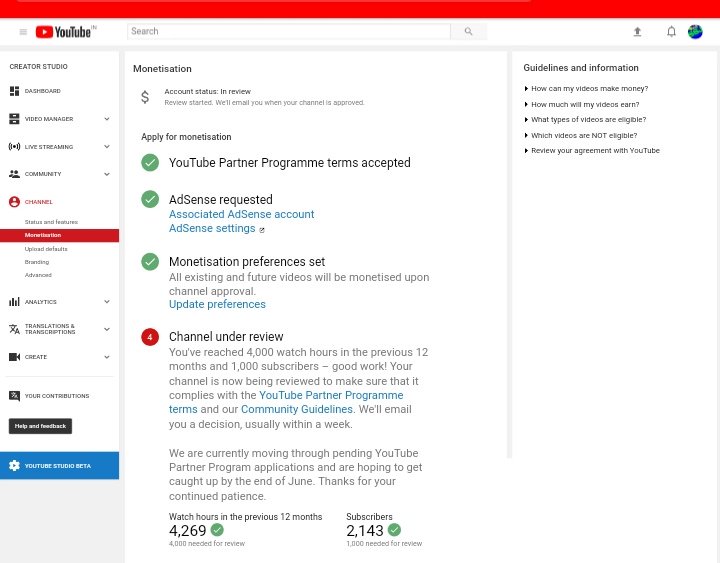Click the Translations & Transcriptions icon
Screen dimensions: 720x563
[14, 329]
